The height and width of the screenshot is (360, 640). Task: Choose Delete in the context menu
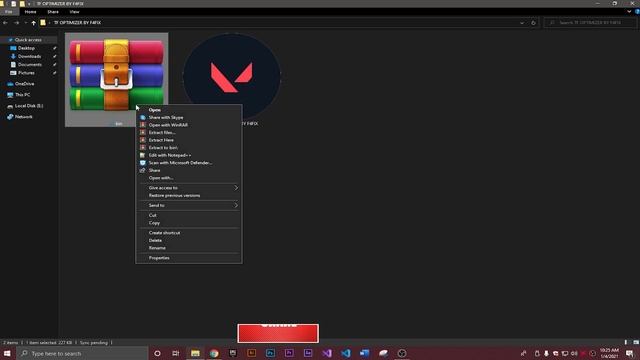[x=155, y=240]
